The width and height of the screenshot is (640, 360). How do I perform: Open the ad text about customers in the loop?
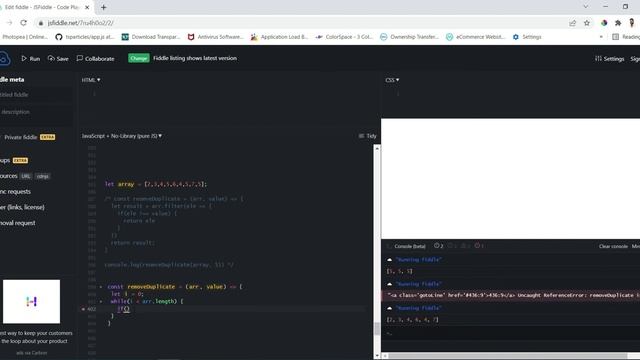click(36, 337)
